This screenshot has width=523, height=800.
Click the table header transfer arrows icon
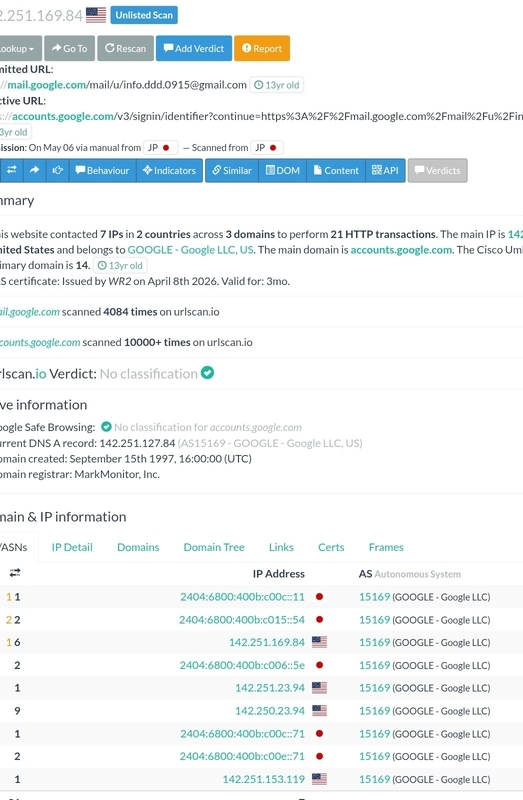pos(15,573)
